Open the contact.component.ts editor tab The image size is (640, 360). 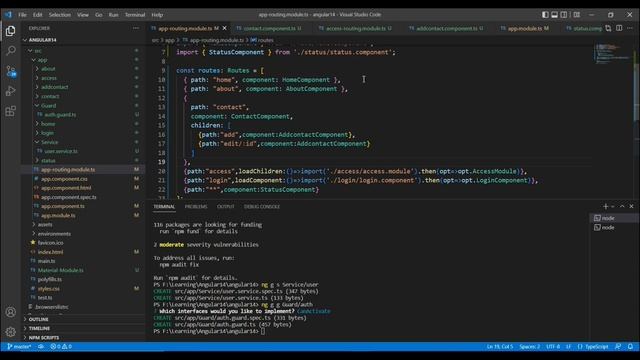click(271, 28)
